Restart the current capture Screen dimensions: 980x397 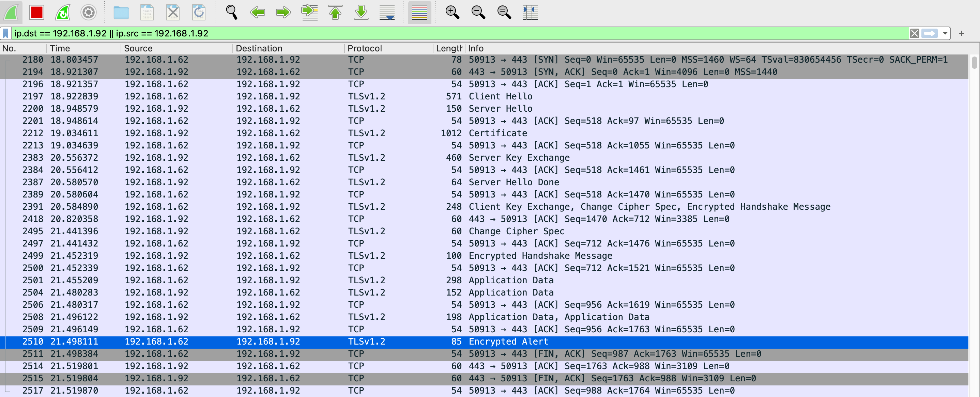tap(63, 13)
